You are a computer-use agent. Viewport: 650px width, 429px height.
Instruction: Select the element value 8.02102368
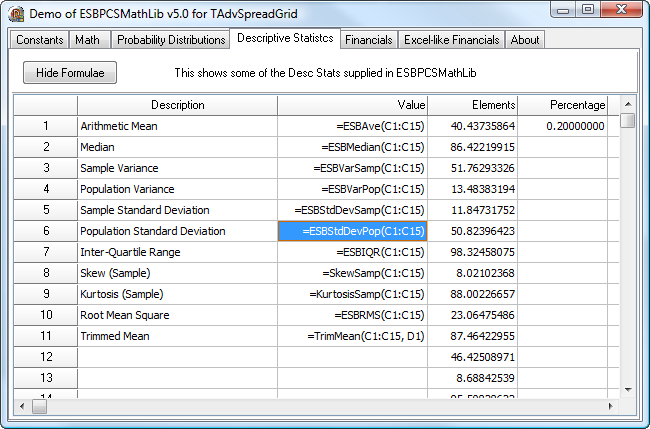point(473,273)
